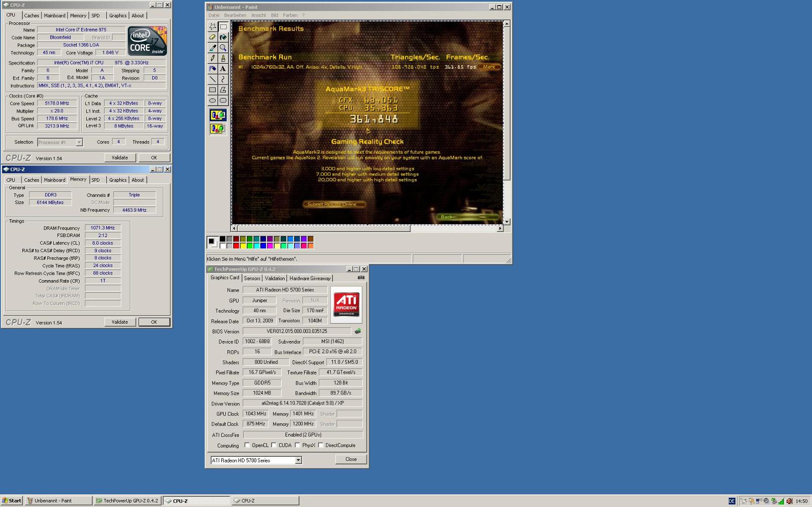Select the Free-Form Select tool in Paint

pos(213,26)
